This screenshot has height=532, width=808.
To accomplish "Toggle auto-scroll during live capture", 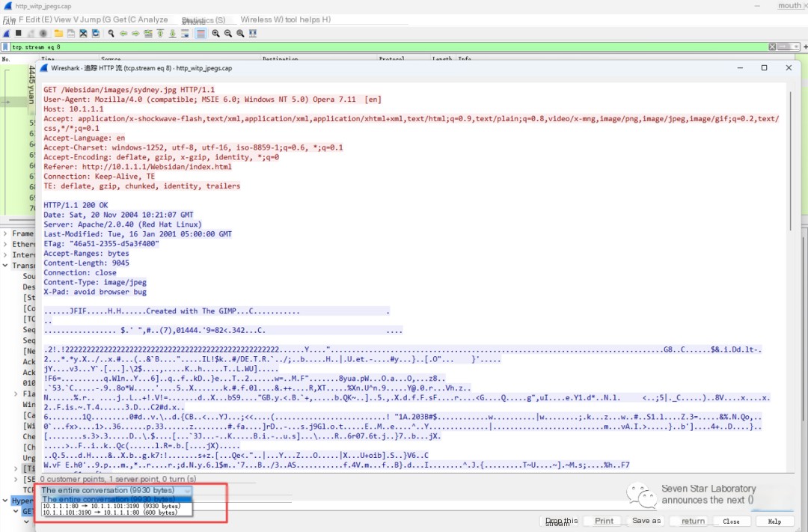I will tap(185, 34).
